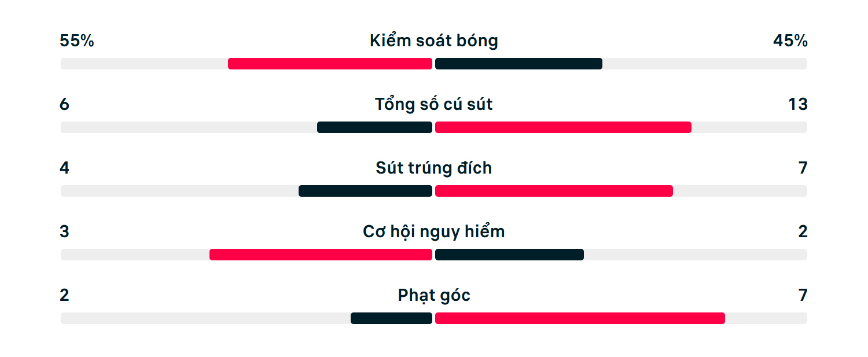The width and height of the screenshot is (868, 357).
Task: Click the dark shots on target bar
Action: click(365, 191)
